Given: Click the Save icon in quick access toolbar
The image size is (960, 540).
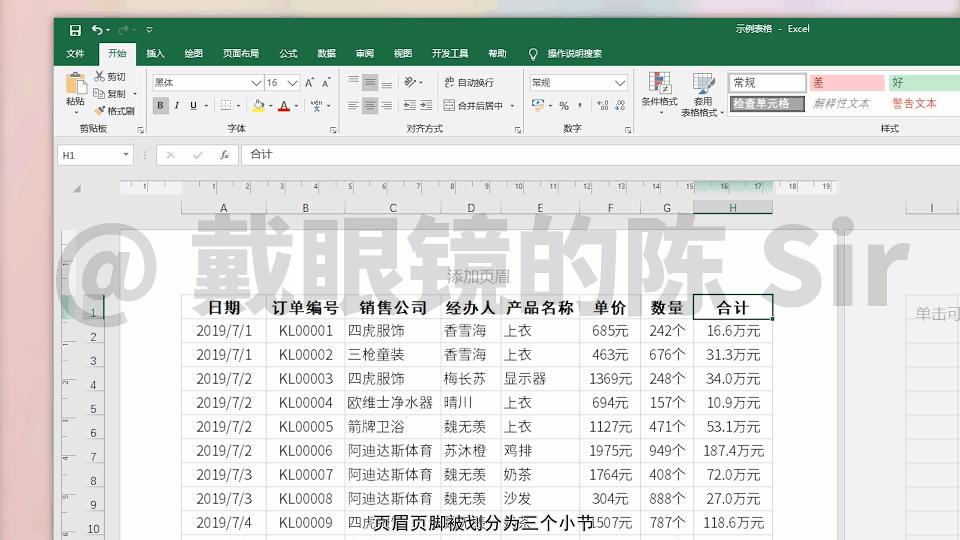Looking at the screenshot, I should pos(75,30).
